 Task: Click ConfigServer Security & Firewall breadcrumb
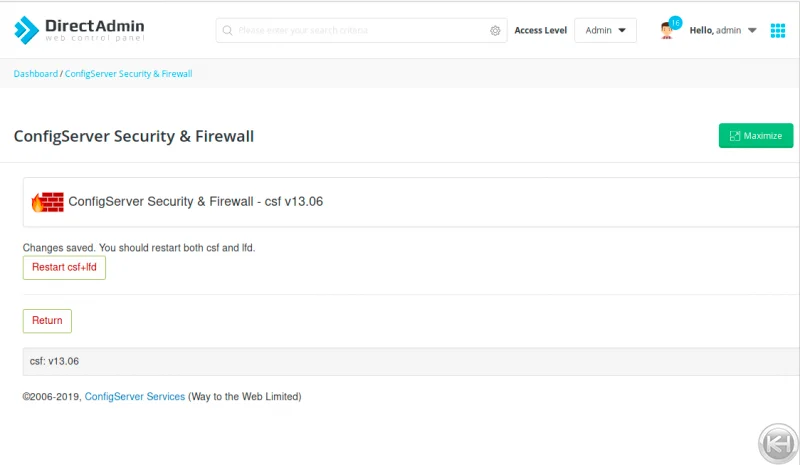[x=129, y=74]
